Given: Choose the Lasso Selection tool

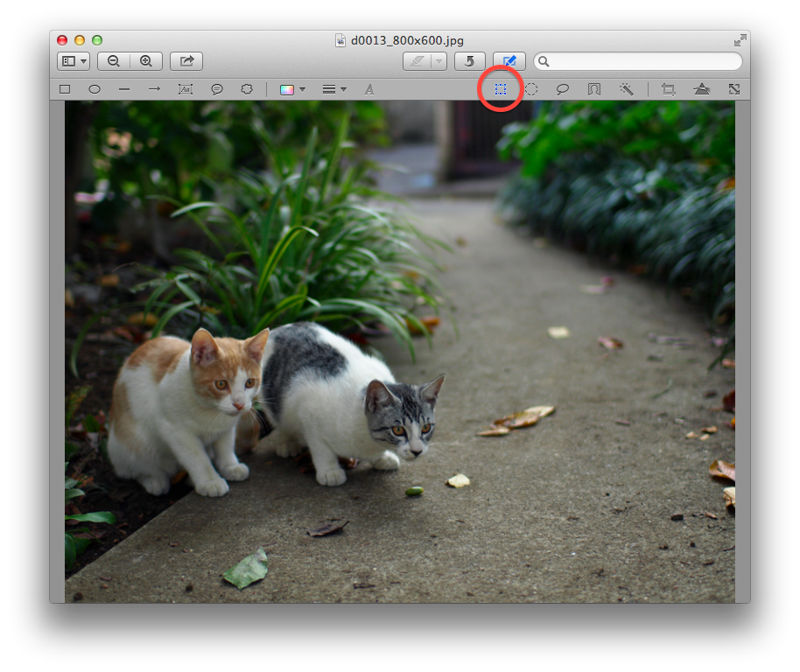Looking at the screenshot, I should click(563, 88).
